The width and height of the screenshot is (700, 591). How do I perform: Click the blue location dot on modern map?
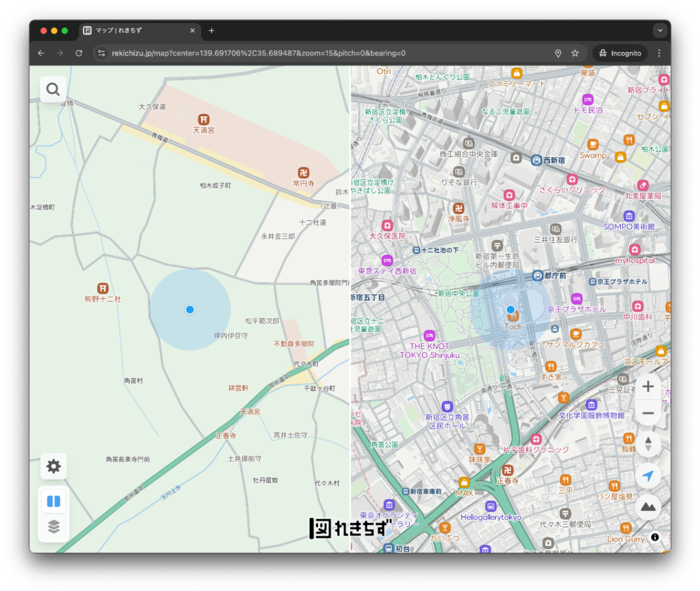coord(510,310)
